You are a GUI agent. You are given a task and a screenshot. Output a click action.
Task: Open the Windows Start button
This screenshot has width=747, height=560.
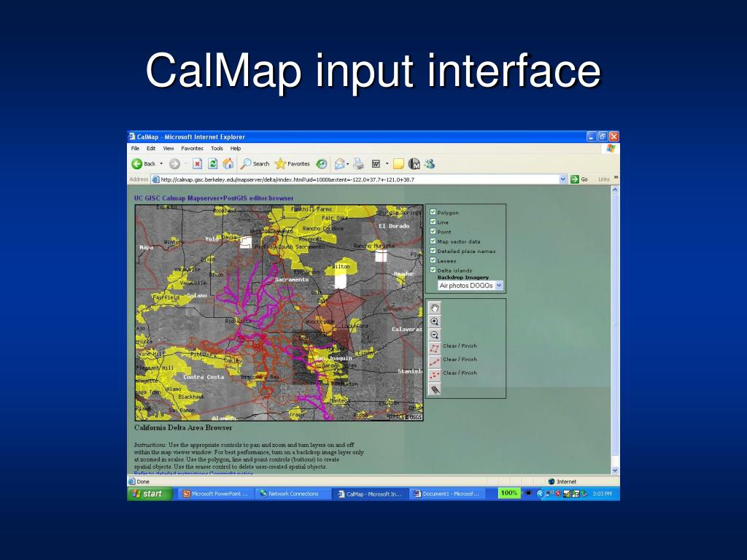150,494
